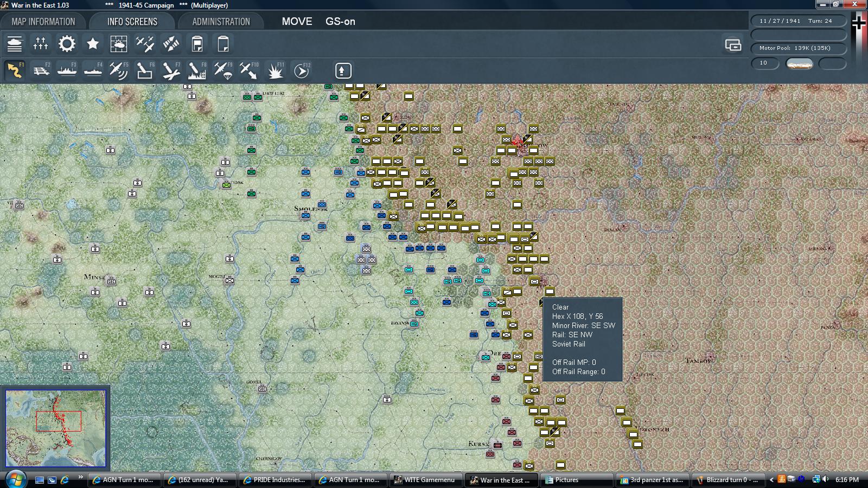Choose the F5 air recon mode icon
Image resolution: width=868 pixels, height=488 pixels.
pyautogui.click(x=119, y=70)
